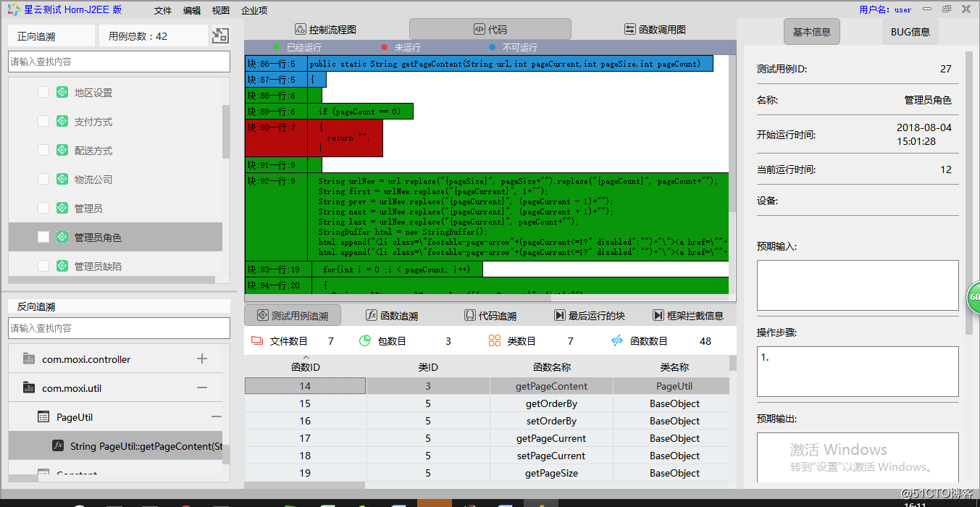This screenshot has width=980, height=507.
Task: Click the 管理员 test case icon
Action: (x=62, y=209)
